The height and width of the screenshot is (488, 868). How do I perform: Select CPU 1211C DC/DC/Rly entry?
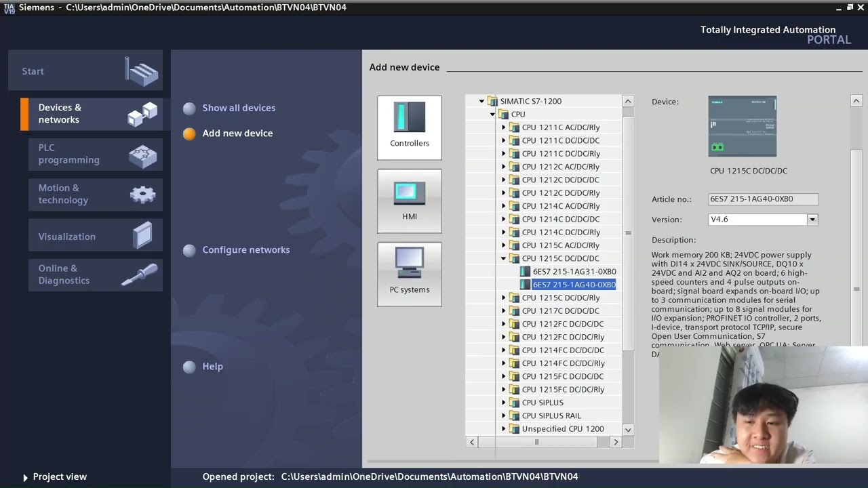[561, 154]
